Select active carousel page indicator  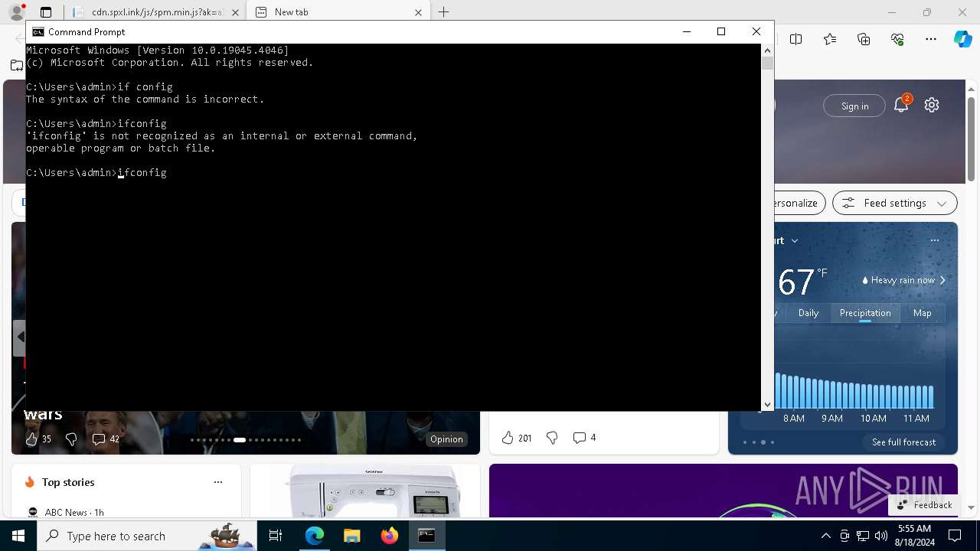[240, 440]
